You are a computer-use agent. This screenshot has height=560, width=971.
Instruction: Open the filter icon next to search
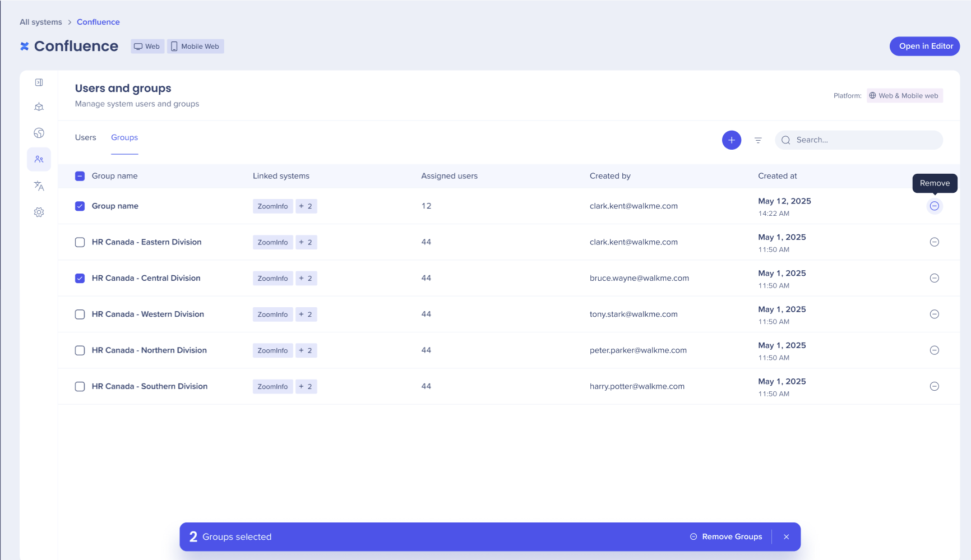(758, 140)
